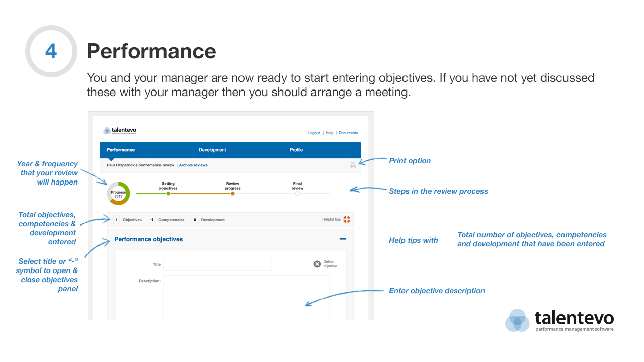Collapse the Performance objectives panel with minus
Screen dimensions: 644x362
[343, 239]
